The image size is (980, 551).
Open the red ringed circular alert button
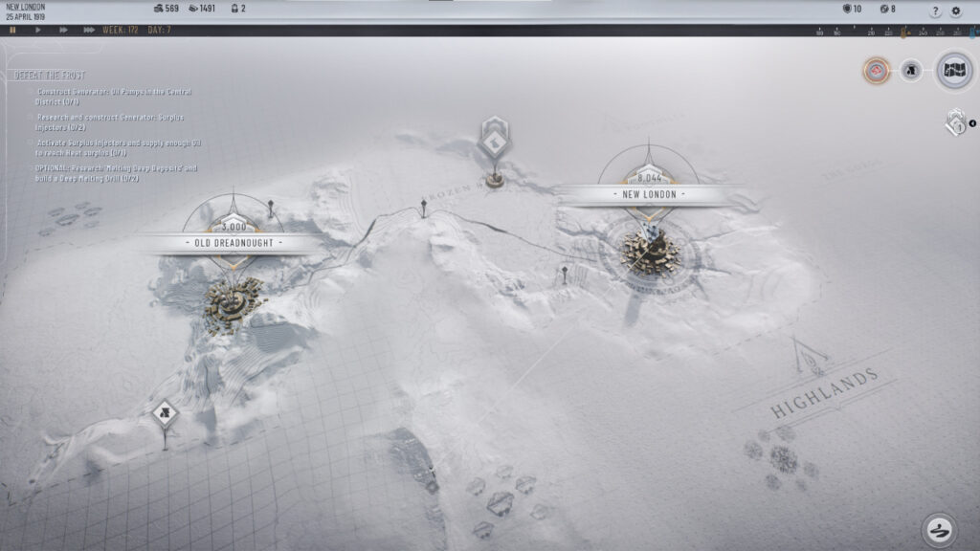coord(877,71)
